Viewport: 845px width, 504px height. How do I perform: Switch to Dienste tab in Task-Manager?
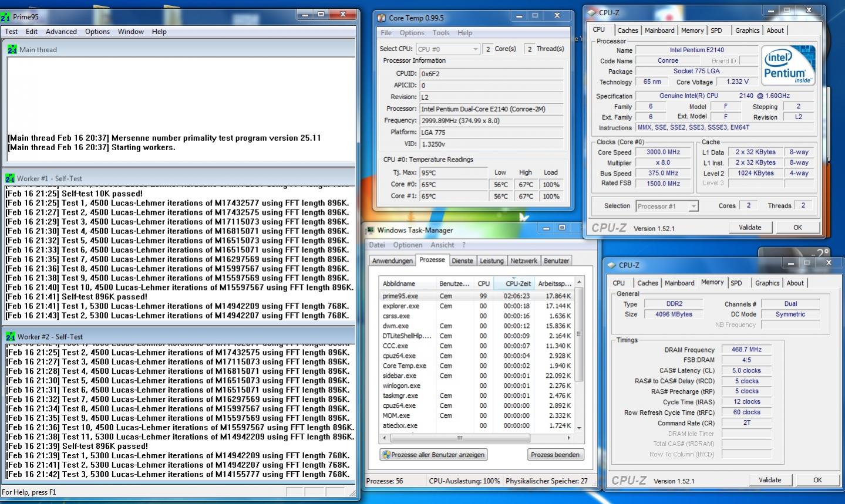[463, 261]
